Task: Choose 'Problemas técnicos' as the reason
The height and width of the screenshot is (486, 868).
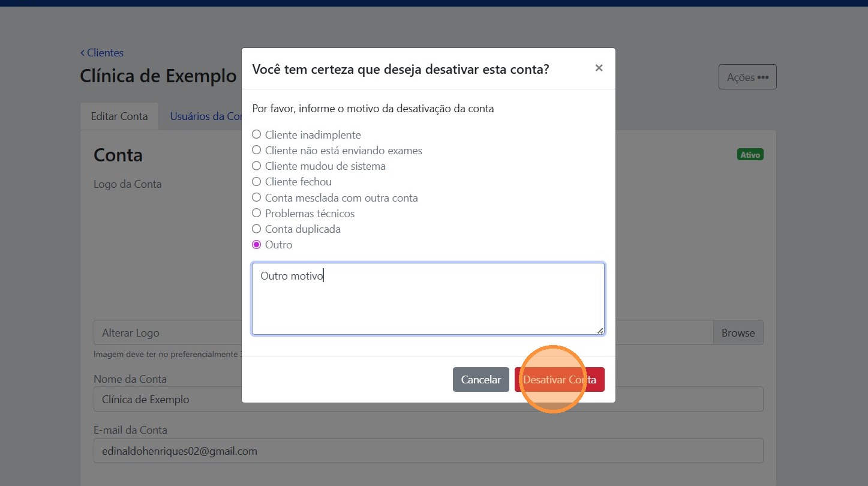Action: click(x=257, y=213)
